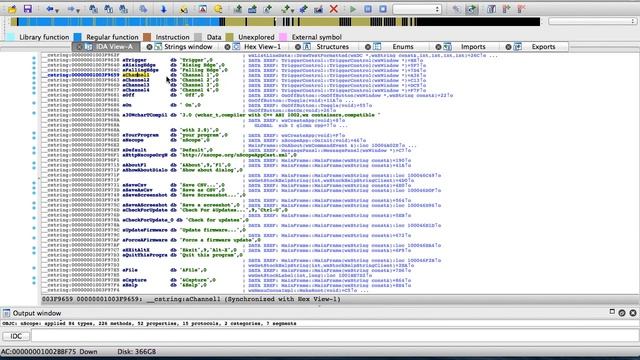Select the highlighted aChannel1 label
This screenshot has height=360, width=640.
tap(136, 75)
